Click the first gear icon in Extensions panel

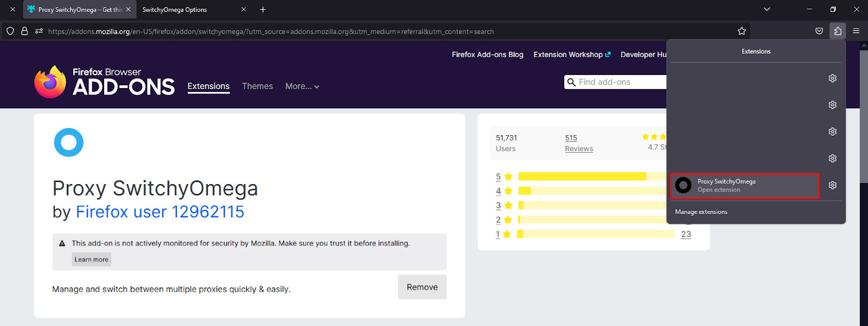[x=832, y=78]
